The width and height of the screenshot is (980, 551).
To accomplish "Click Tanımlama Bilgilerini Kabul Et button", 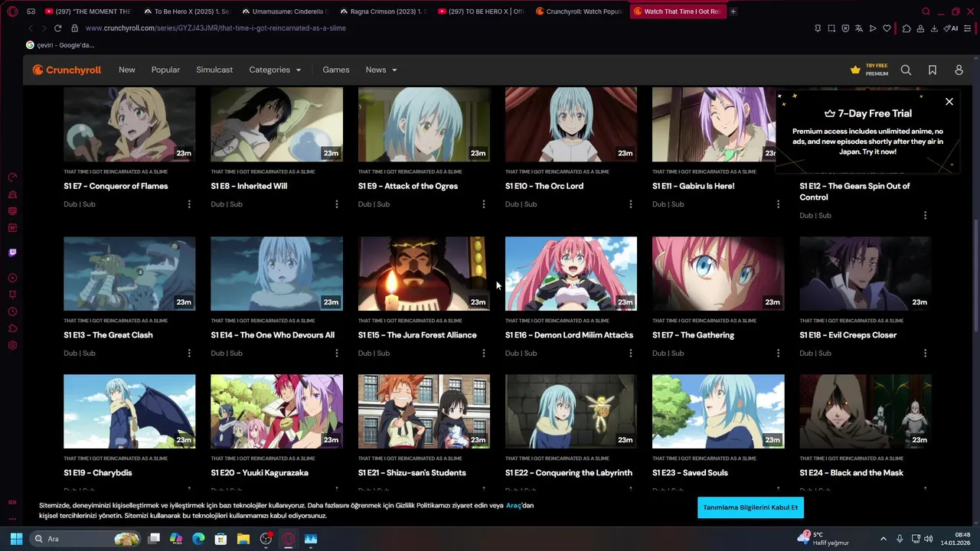I will tap(750, 507).
